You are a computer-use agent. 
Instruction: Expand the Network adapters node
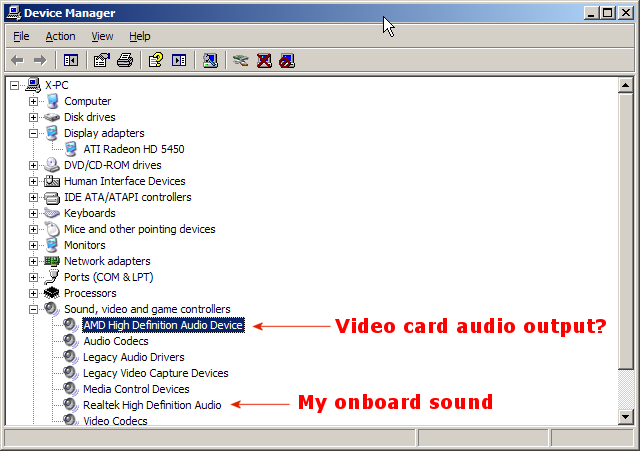[34, 261]
